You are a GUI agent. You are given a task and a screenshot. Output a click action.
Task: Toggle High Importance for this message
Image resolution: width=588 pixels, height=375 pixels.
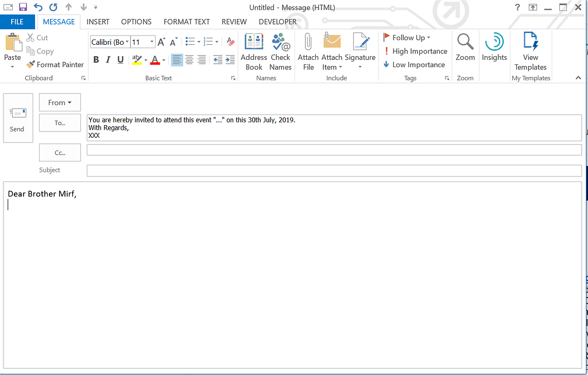click(x=415, y=51)
